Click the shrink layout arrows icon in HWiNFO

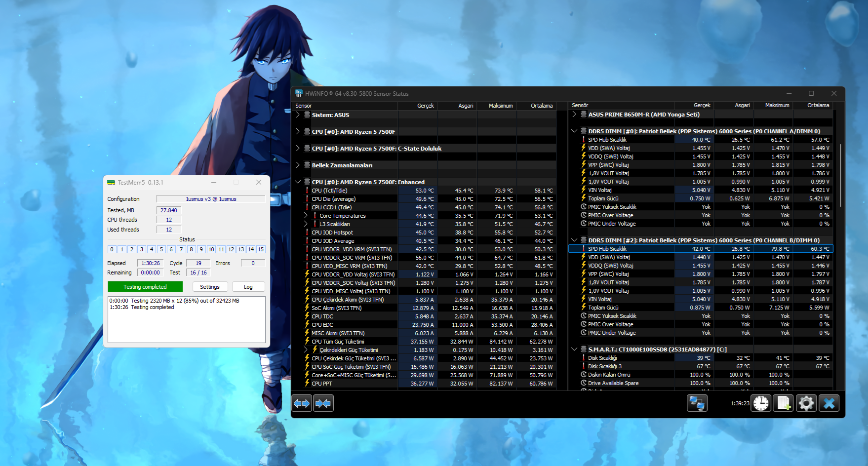323,403
